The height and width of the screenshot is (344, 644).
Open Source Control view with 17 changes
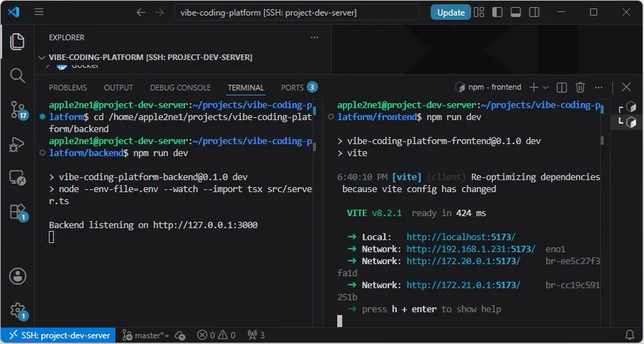(18, 110)
